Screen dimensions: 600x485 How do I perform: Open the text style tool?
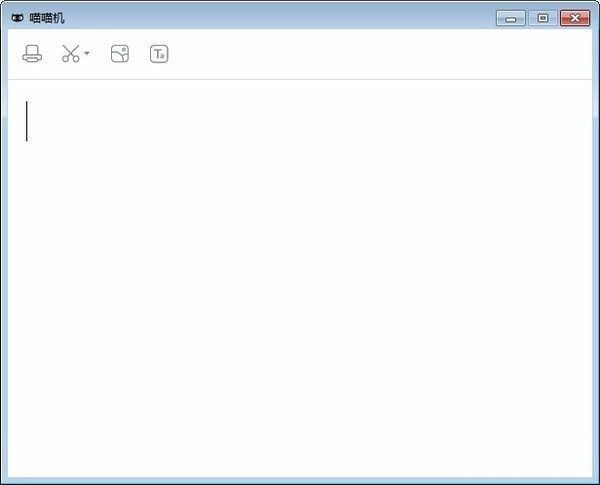point(159,54)
